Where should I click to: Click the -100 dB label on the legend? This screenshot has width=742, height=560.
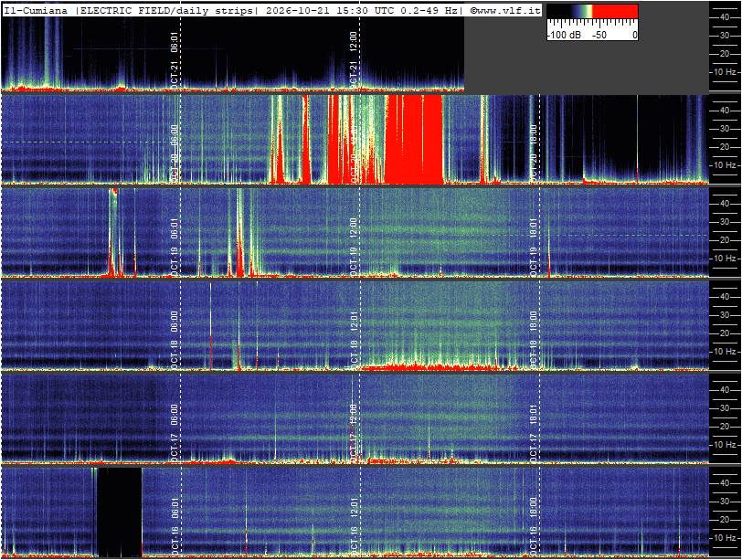click(x=564, y=35)
